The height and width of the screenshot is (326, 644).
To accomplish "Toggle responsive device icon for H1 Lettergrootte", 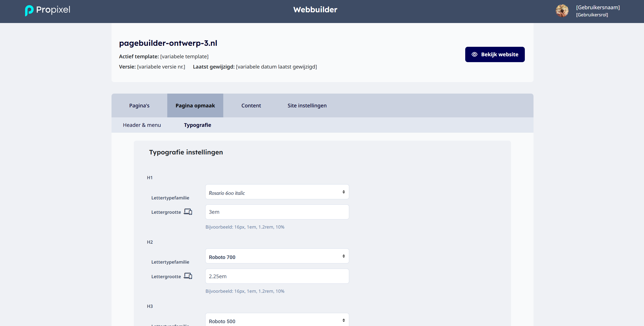I will coord(188,212).
